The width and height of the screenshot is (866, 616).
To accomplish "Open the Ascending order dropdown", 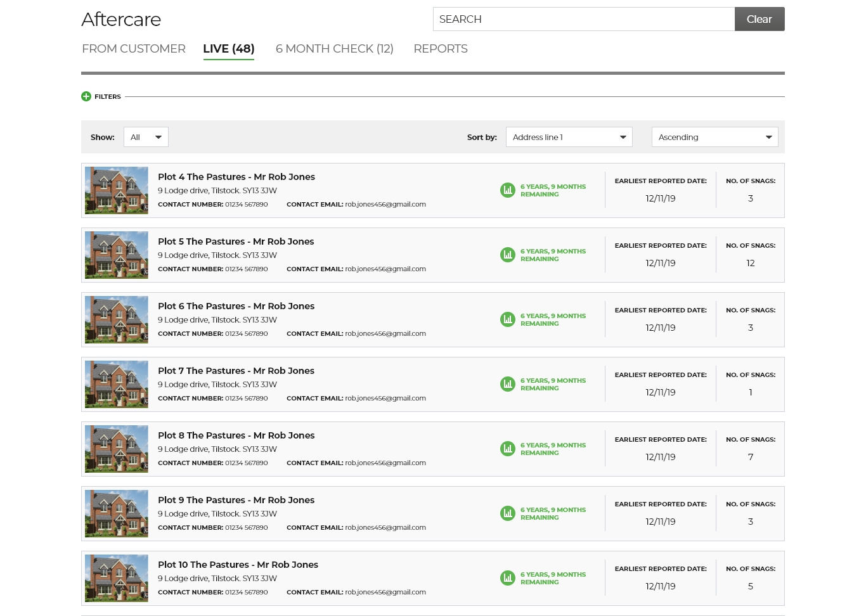I will [x=714, y=137].
